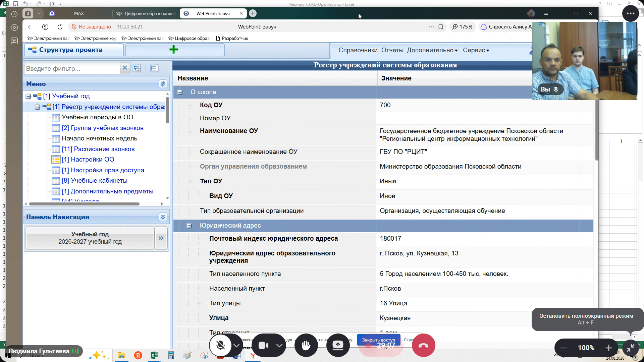Image resolution: width=644 pixels, height=362 pixels.
Task: Raise hand in the call
Action: (x=306, y=345)
